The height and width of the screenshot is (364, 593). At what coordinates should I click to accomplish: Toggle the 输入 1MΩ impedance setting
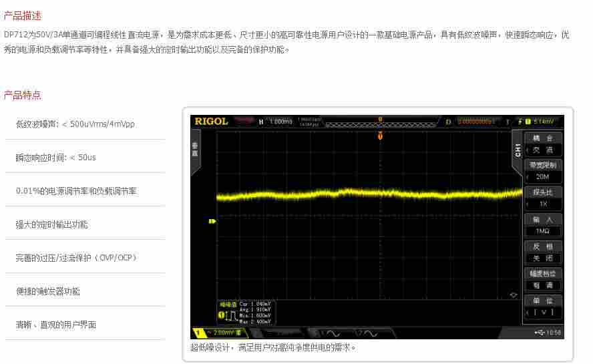(543, 225)
